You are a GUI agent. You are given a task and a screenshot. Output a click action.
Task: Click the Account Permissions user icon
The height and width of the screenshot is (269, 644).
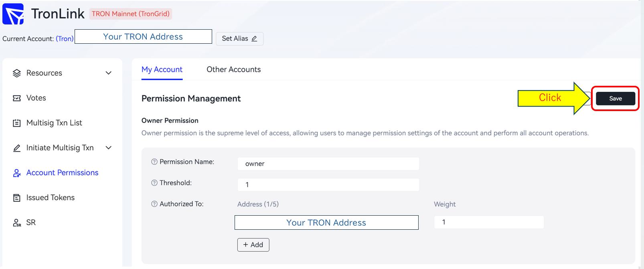tap(17, 173)
